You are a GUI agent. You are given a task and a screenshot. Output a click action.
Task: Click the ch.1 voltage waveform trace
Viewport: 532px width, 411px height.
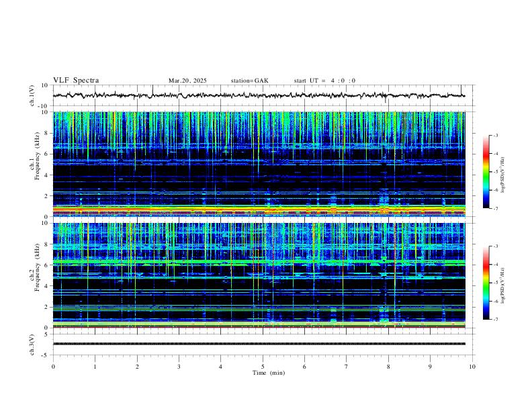(x=259, y=95)
